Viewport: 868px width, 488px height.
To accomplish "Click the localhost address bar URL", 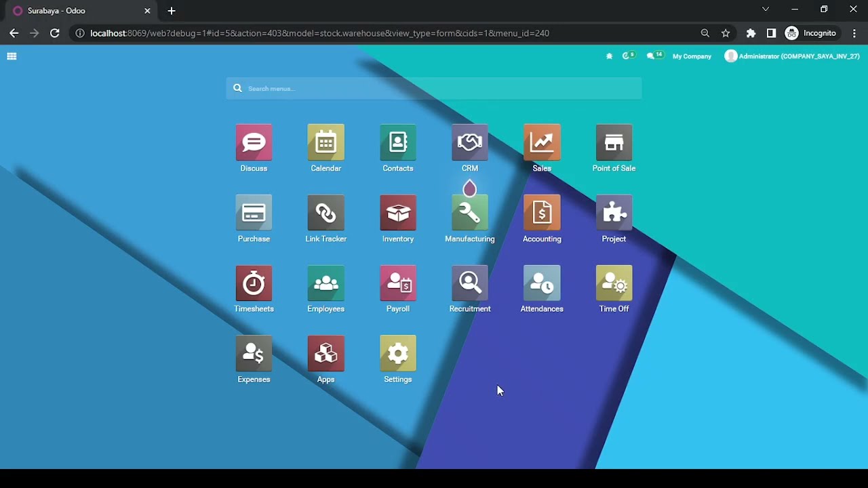I will tap(319, 33).
